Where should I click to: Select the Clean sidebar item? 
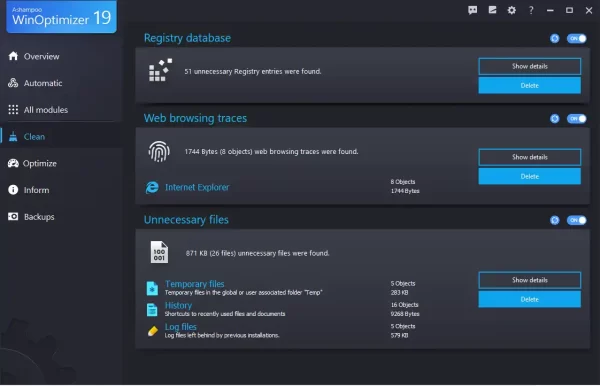(61, 137)
